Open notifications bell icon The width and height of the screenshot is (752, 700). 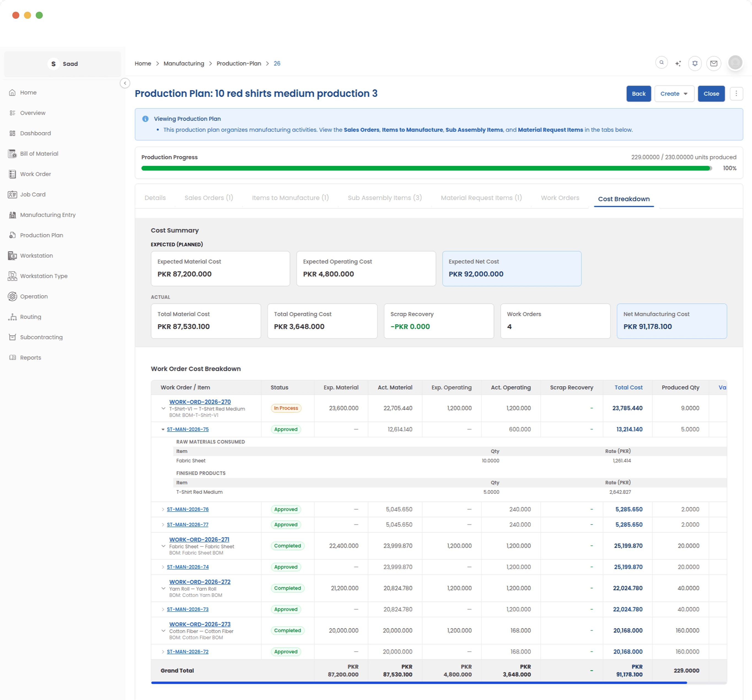[695, 64]
